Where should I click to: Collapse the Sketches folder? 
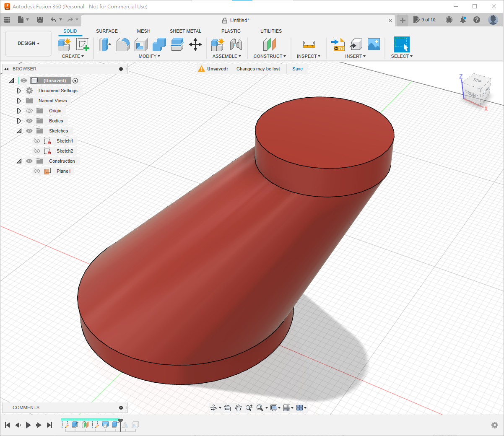pyautogui.click(x=19, y=131)
